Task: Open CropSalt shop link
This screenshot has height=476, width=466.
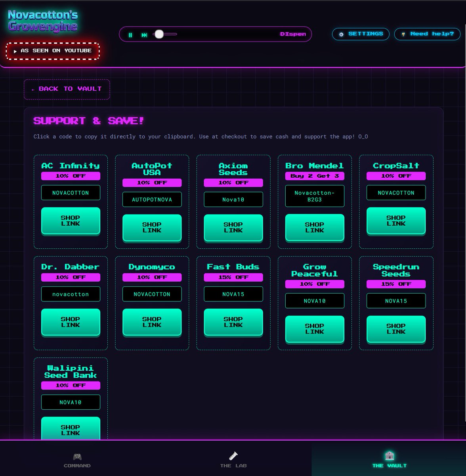Action: pyautogui.click(x=396, y=221)
